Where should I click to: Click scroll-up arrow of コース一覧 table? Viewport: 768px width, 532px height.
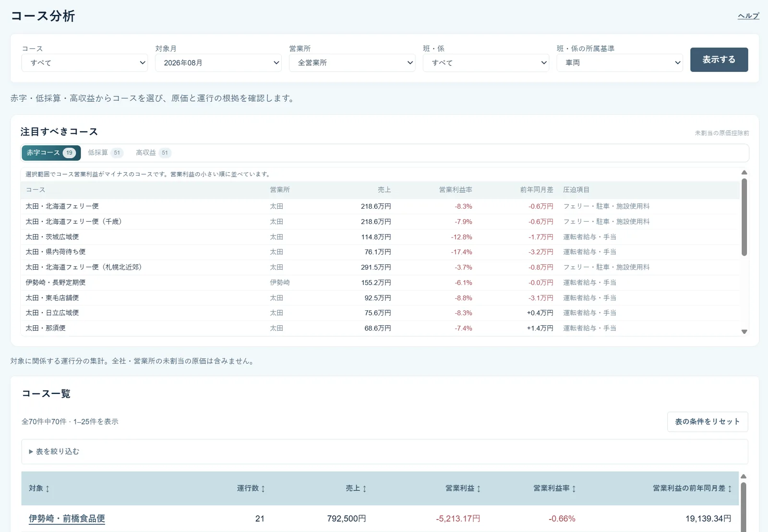click(744, 476)
